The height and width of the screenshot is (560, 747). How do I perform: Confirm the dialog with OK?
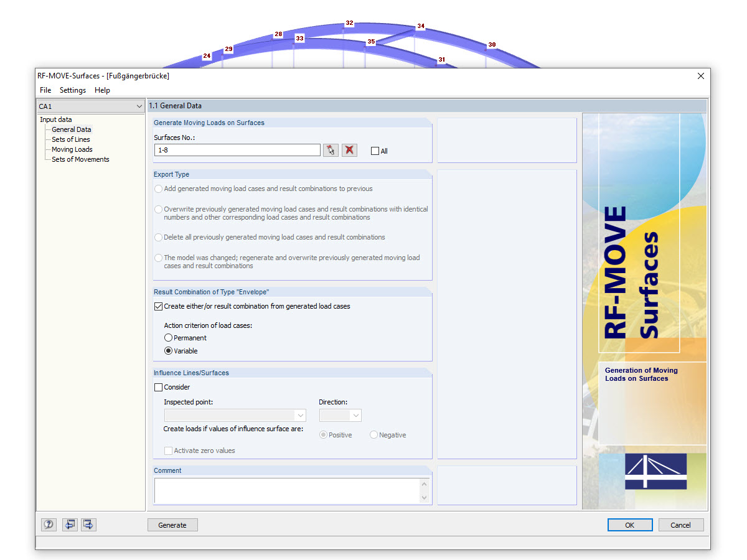pyautogui.click(x=629, y=525)
